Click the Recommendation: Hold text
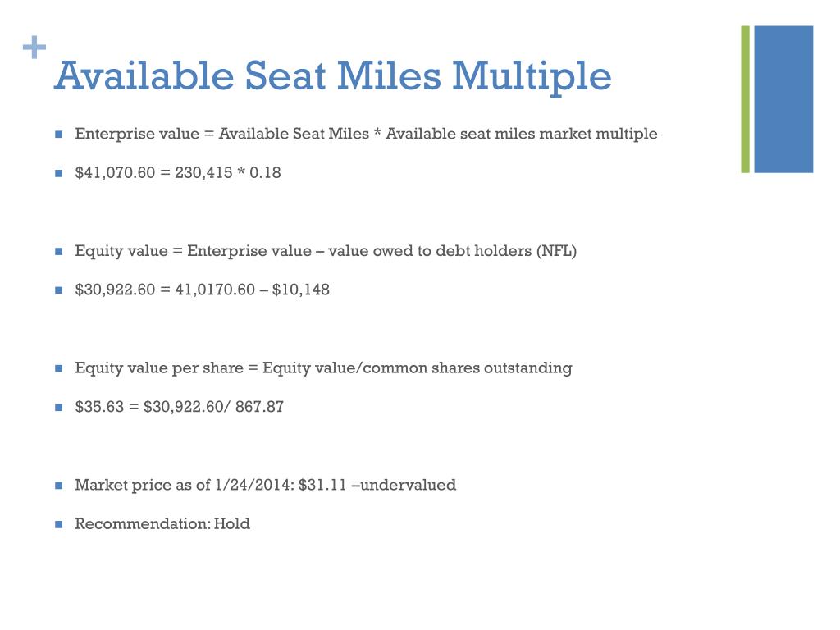The image size is (840, 630). click(x=162, y=523)
